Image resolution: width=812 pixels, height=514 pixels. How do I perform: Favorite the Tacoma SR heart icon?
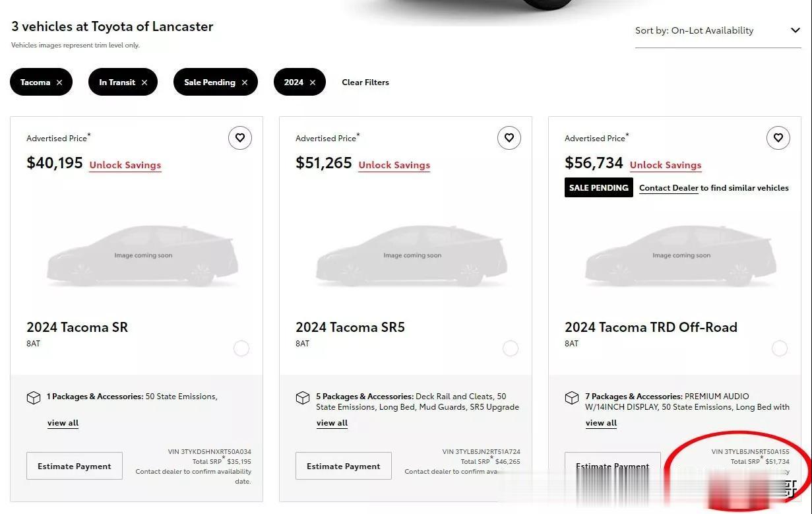click(x=240, y=138)
